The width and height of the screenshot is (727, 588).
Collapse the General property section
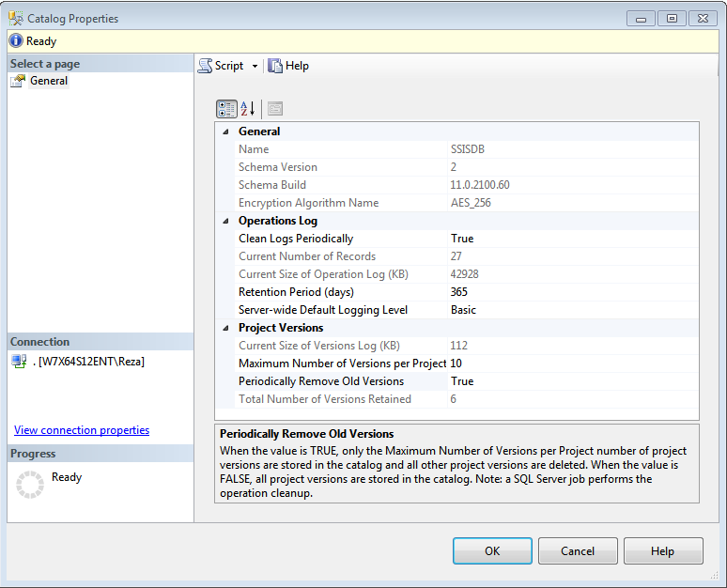[225, 132]
